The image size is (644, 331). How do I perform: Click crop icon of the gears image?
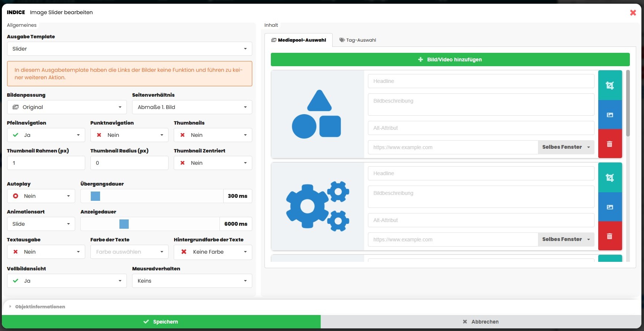pyautogui.click(x=610, y=177)
